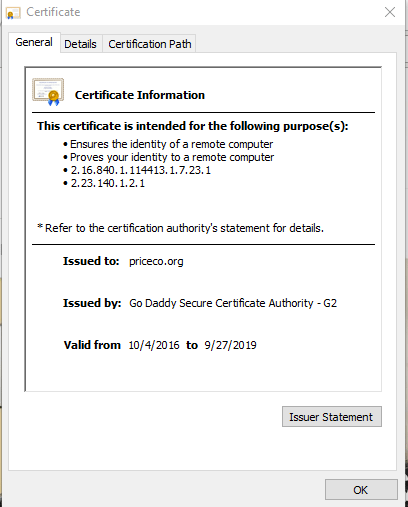Screen dimensions: 408x507
Task: Click the Certificate Information heading
Action: click(140, 95)
